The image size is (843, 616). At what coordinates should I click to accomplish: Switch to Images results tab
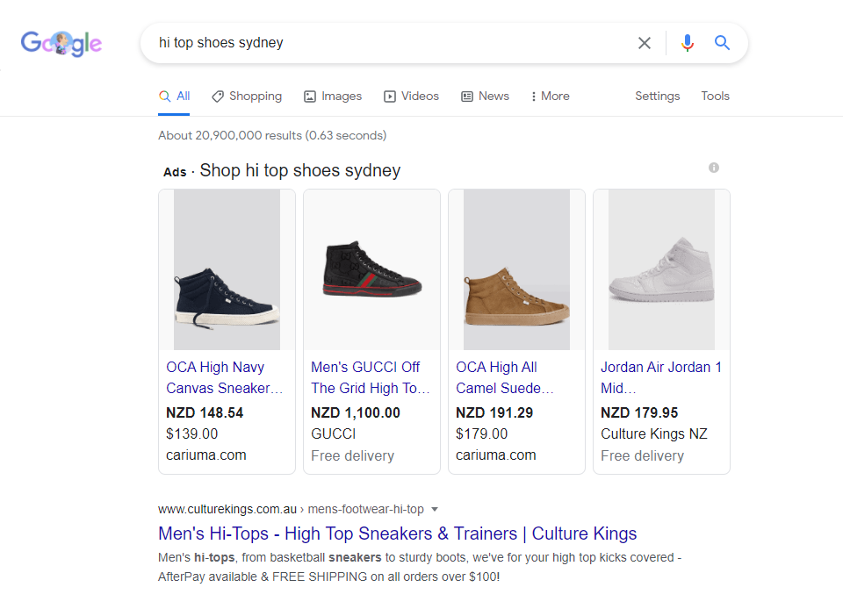click(x=333, y=97)
